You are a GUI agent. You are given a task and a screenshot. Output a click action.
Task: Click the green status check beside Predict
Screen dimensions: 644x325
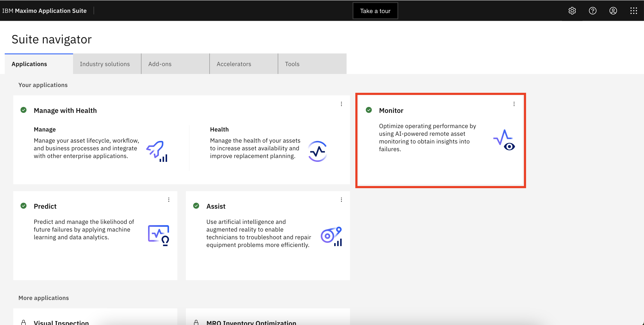click(24, 206)
